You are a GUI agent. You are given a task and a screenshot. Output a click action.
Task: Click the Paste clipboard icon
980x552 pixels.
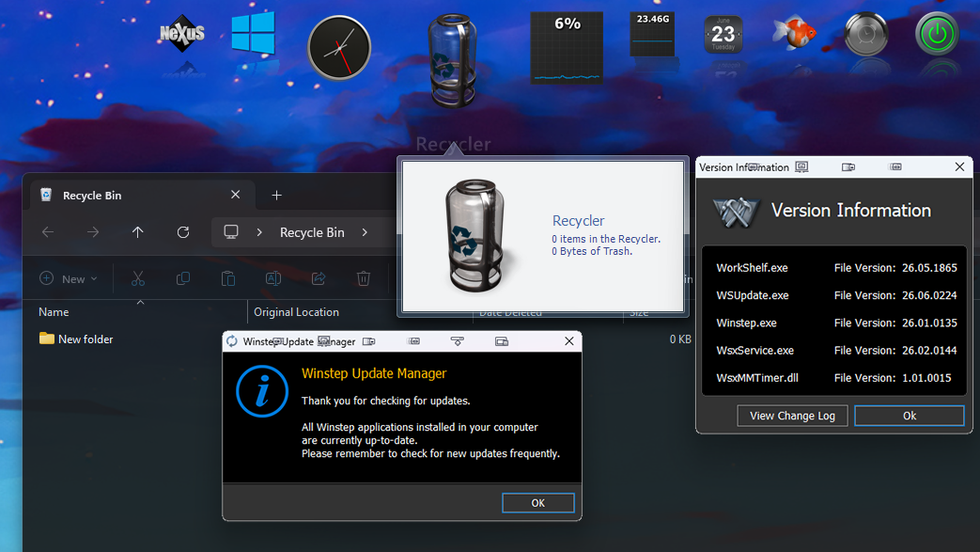[228, 278]
